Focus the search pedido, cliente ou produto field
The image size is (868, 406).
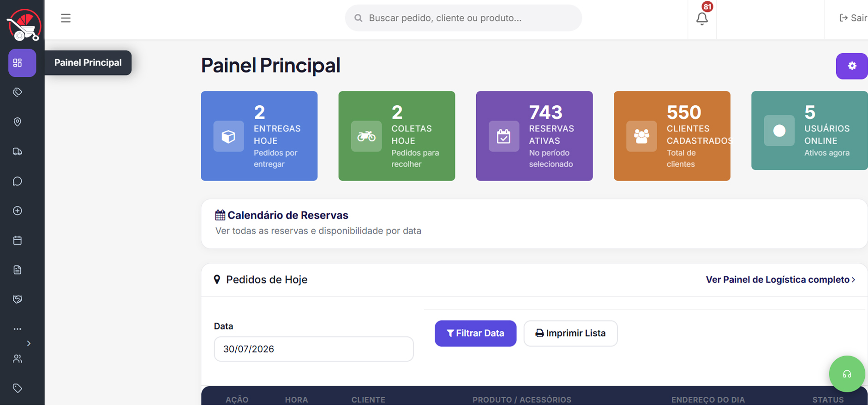(463, 18)
